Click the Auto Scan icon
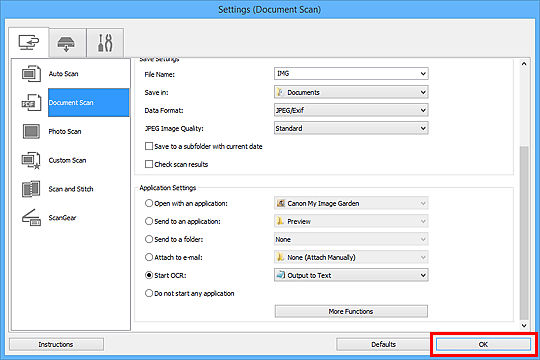540x360 pixels. click(31, 73)
